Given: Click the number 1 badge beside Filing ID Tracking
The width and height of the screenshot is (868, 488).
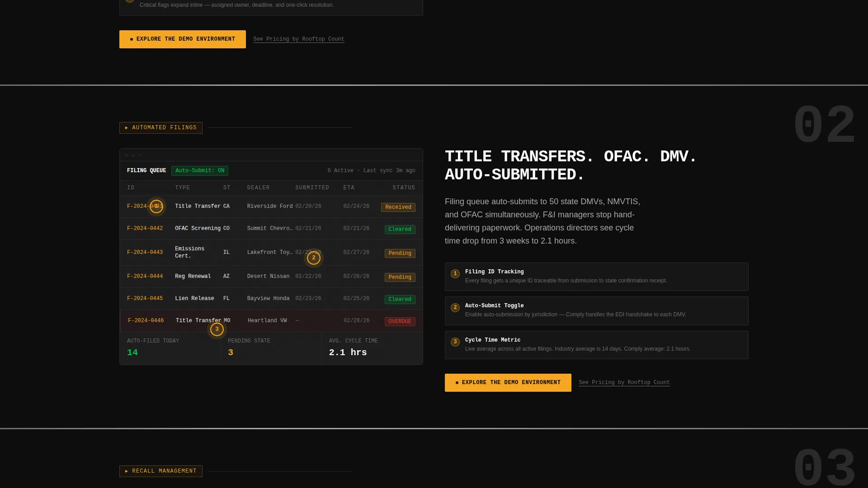Looking at the screenshot, I should [455, 273].
